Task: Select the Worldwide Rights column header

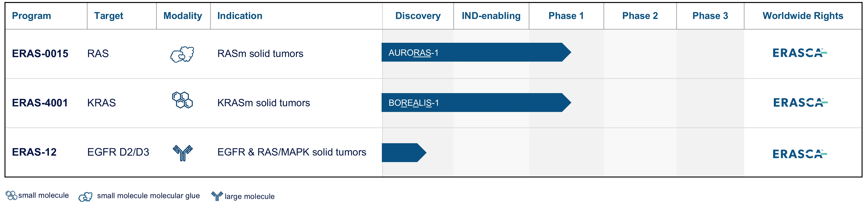Action: coord(803,16)
